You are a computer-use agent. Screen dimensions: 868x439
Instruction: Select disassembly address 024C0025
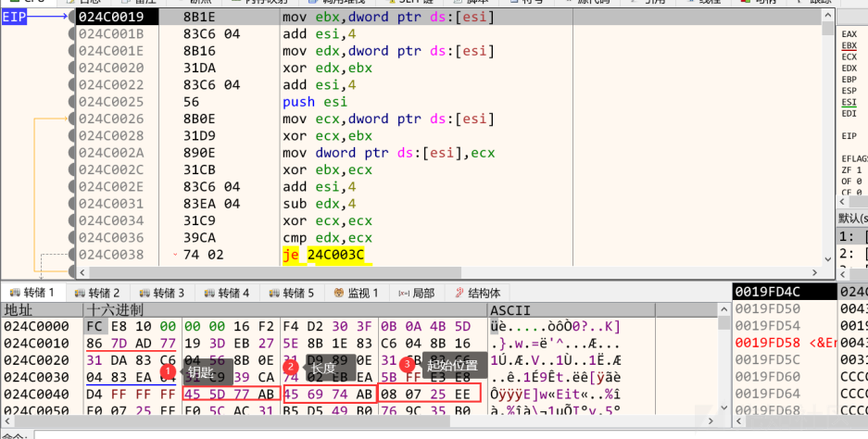[111, 102]
